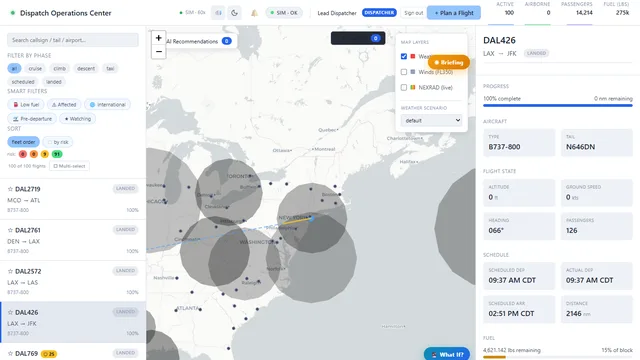Click fuel remaining bar
This screenshot has width=640, height=360.
click(558, 357)
